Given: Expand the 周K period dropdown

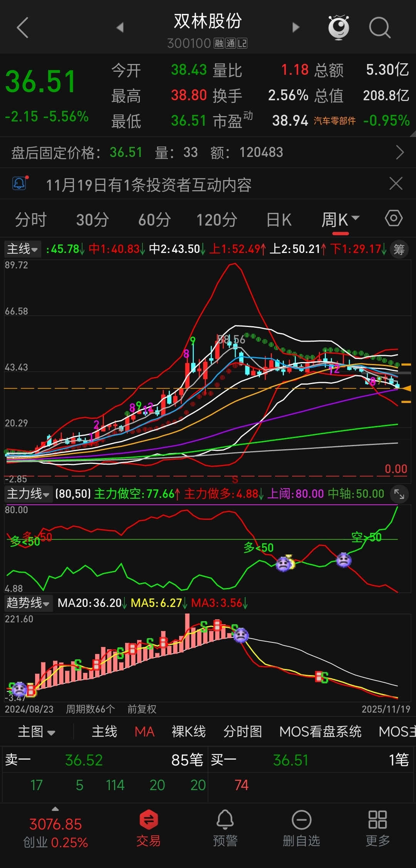Looking at the screenshot, I should pos(341,220).
